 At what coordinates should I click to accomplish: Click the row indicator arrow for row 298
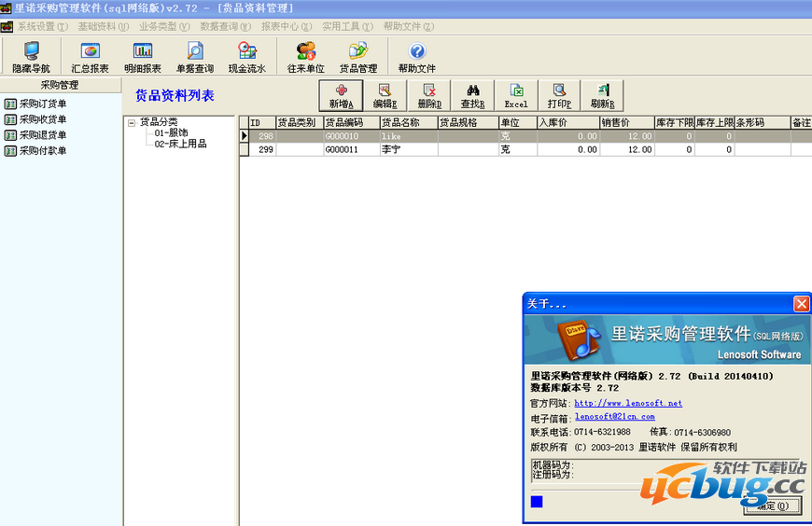coord(245,136)
